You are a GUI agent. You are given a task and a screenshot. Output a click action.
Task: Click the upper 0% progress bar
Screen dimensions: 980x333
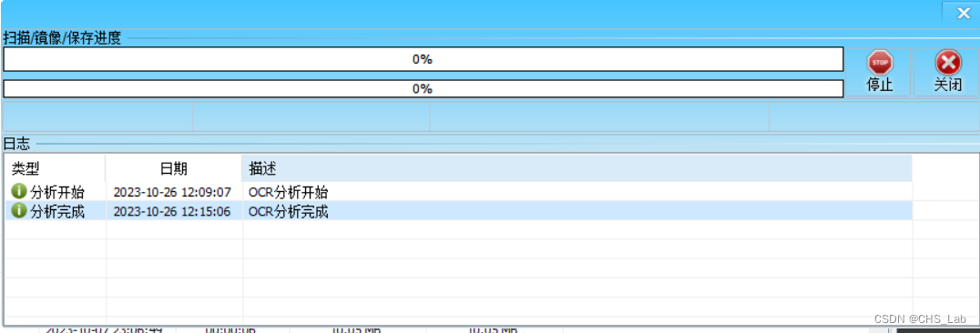[423, 60]
